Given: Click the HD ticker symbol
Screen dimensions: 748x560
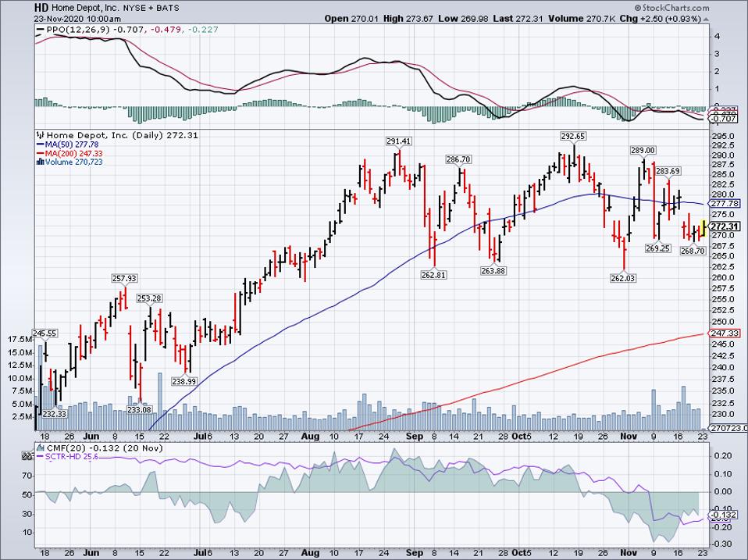Looking at the screenshot, I should [x=41, y=8].
